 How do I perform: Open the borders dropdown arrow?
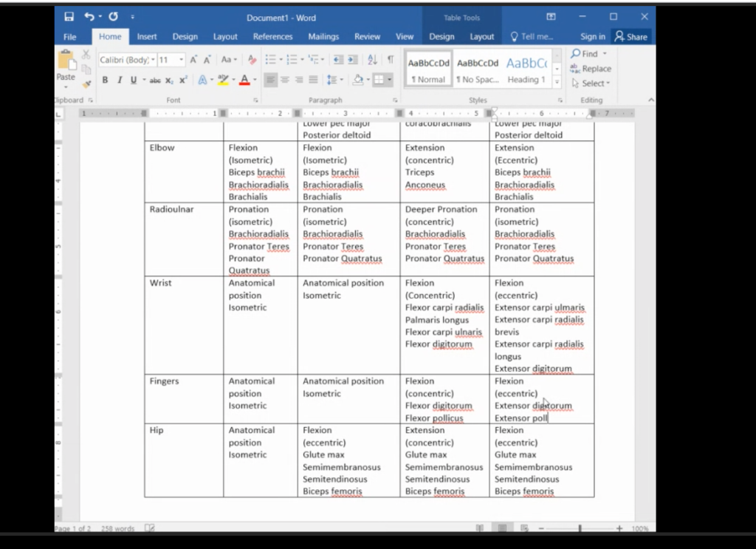tap(389, 80)
